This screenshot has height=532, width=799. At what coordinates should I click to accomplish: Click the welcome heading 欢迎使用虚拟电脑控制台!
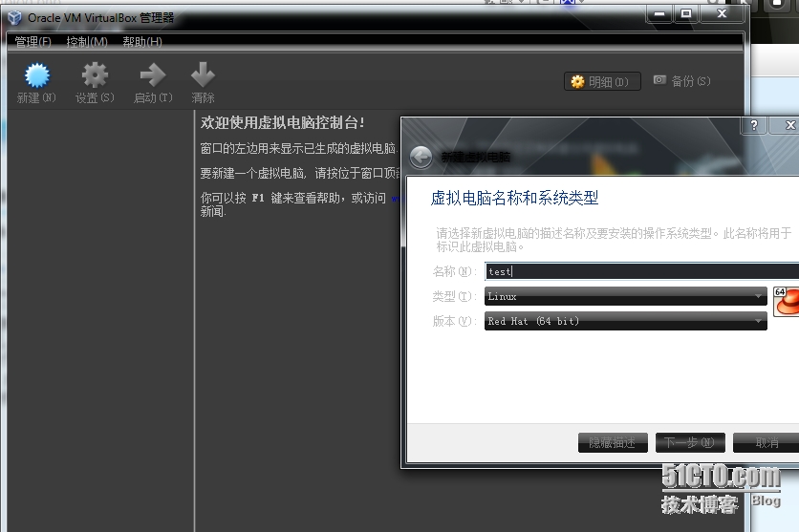(x=283, y=122)
